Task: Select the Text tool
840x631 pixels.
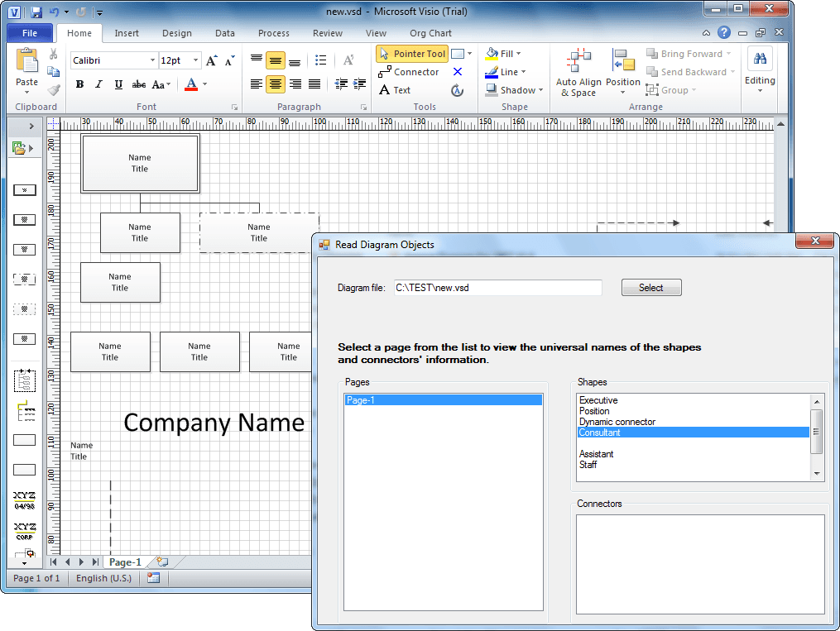Action: (395, 90)
